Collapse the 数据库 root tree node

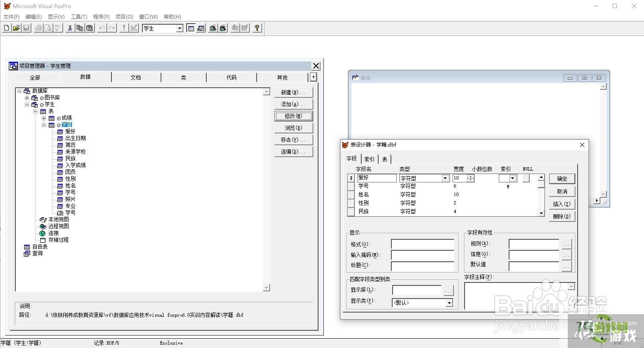pyautogui.click(x=19, y=91)
